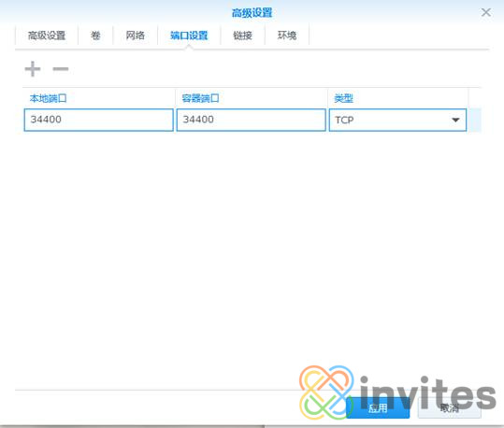The height and width of the screenshot is (428, 504).
Task: Open the TCP type dropdown arrow
Action: click(455, 120)
